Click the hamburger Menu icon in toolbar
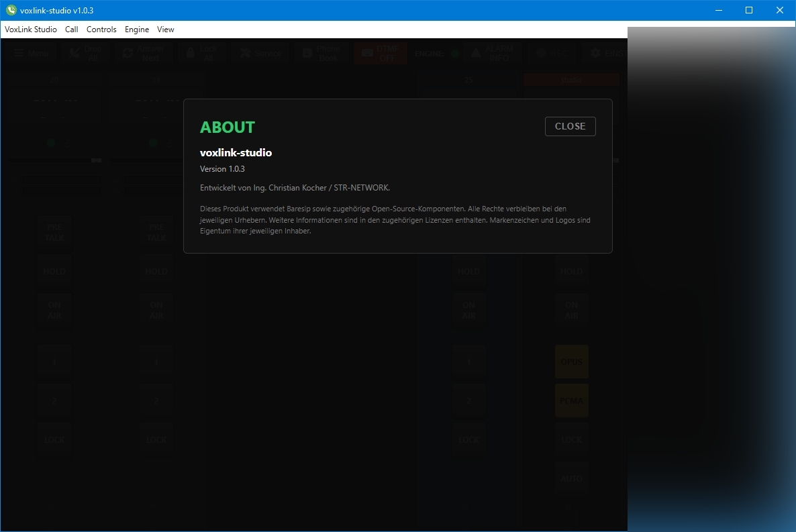 click(17, 54)
